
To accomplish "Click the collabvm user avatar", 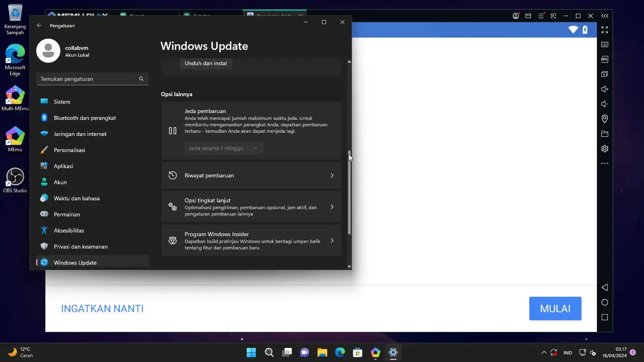I will (48, 51).
